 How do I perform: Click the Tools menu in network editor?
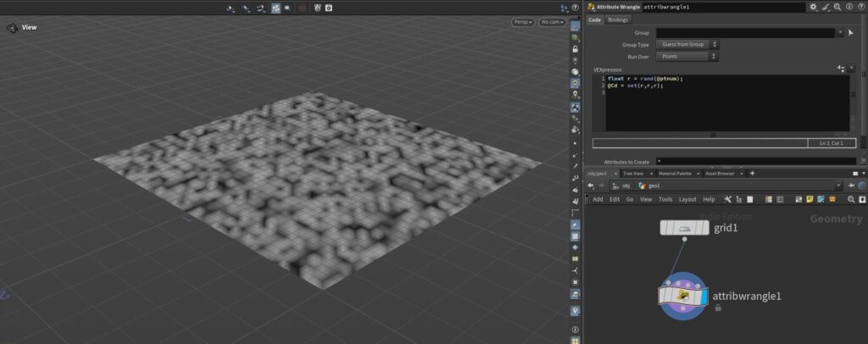[665, 199]
